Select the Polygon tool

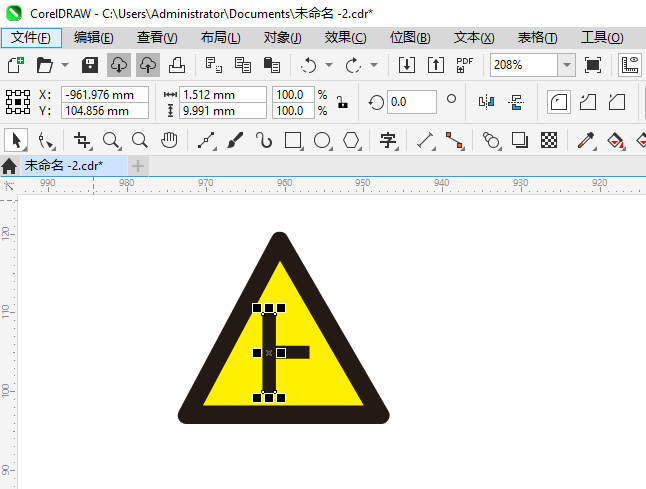click(x=351, y=140)
